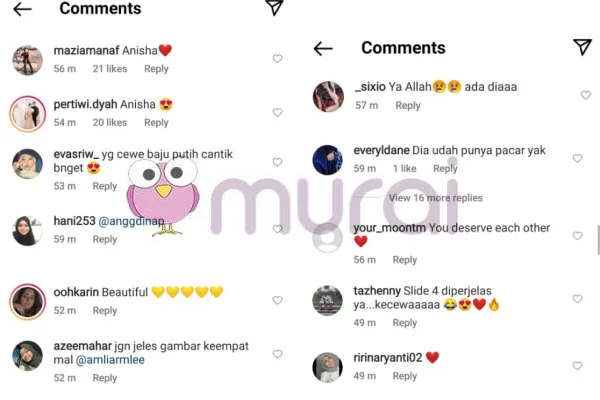Open the @anggdinap mention link
This screenshot has width=600, height=400.
tap(131, 221)
